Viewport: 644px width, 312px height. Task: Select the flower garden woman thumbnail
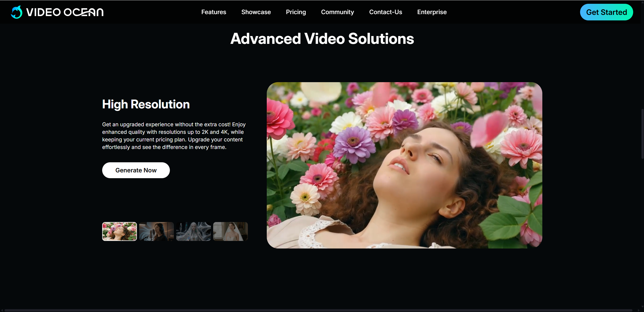point(120,231)
